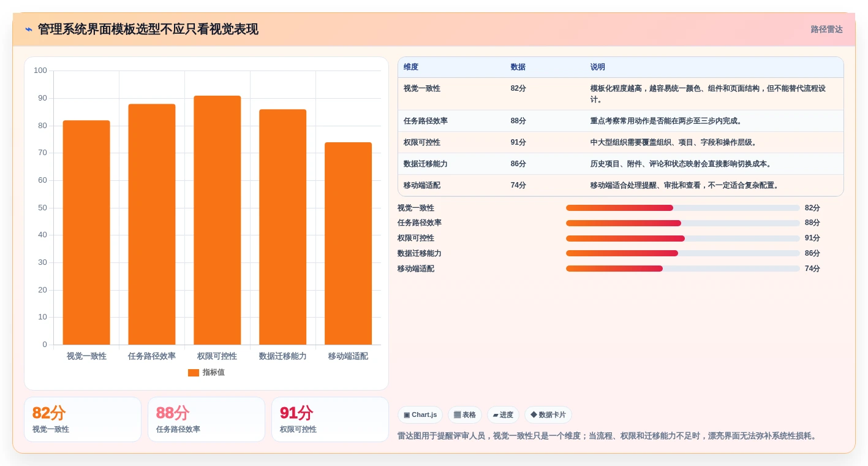
Task: Click the Chart.js tag chip
Action: tap(420, 415)
